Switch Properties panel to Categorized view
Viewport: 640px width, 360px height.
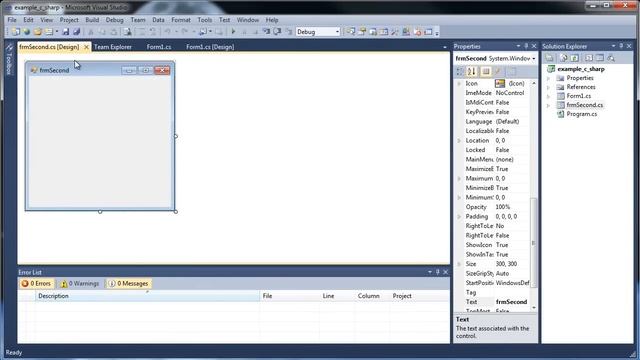[x=460, y=71]
